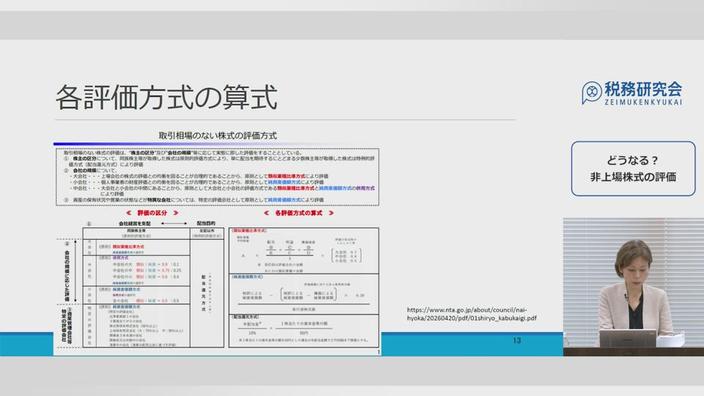
Task: Click the heading 取引相場のない株式の評価方式
Action: [218, 135]
